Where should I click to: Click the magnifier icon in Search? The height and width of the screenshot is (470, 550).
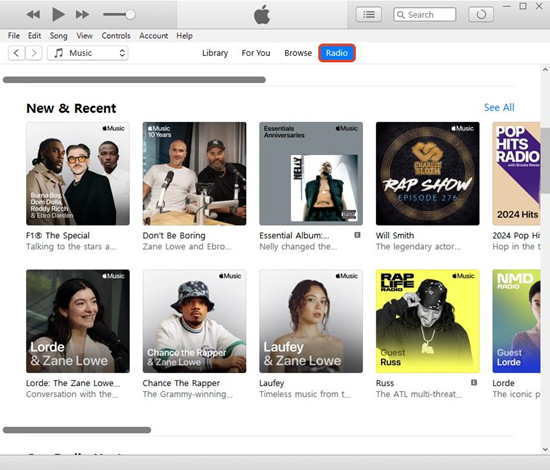click(401, 15)
